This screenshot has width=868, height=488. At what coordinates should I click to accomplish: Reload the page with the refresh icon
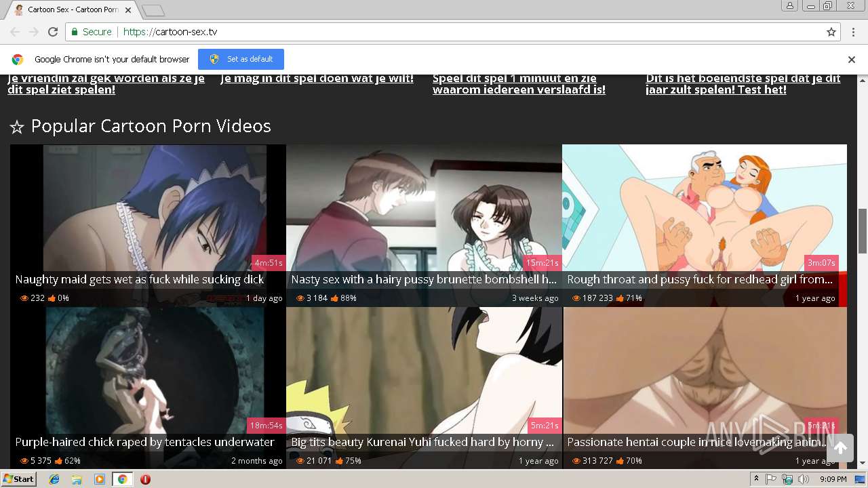tap(53, 32)
